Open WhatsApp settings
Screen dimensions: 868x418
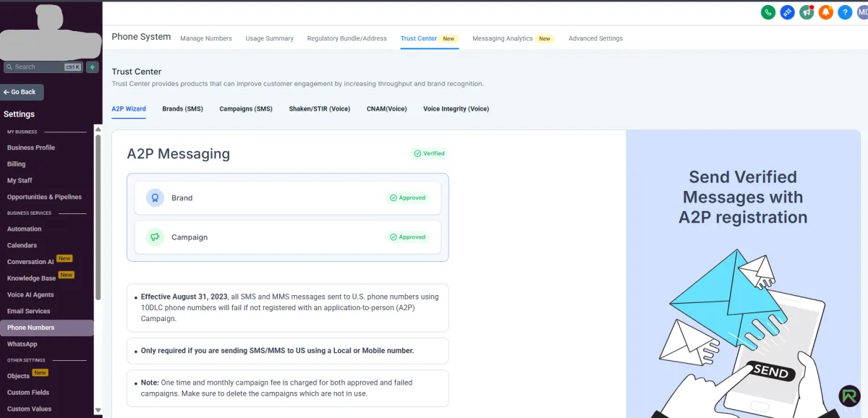coord(22,344)
